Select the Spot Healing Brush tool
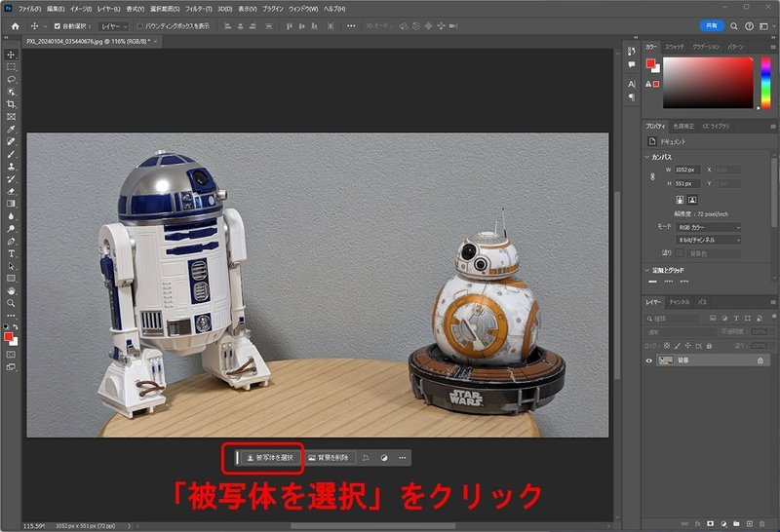 point(11,141)
